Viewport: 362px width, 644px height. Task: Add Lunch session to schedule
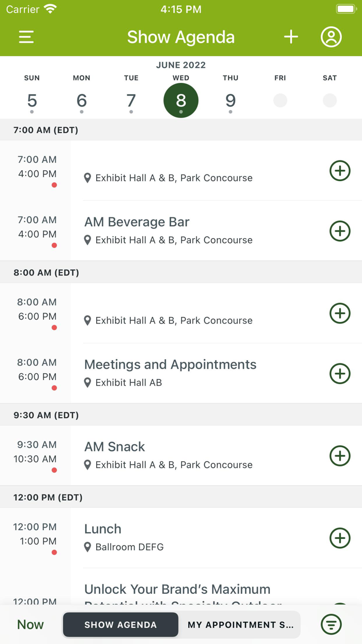[340, 538]
